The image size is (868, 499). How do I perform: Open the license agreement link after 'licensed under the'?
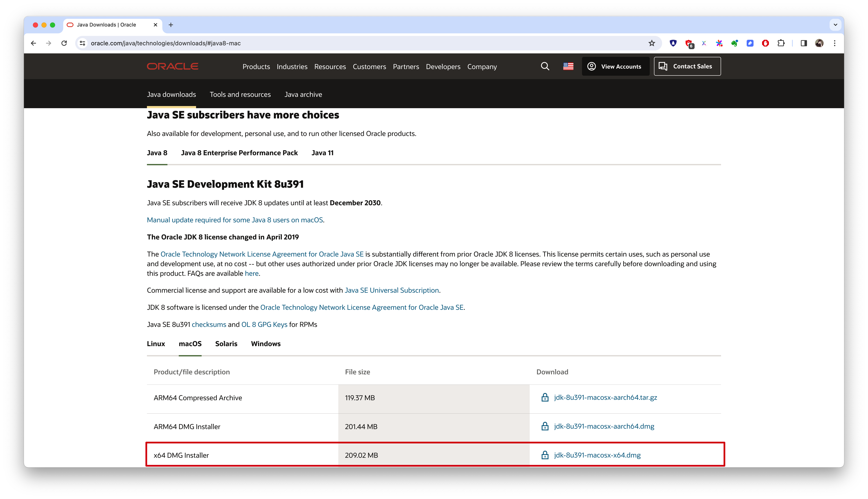click(x=362, y=307)
